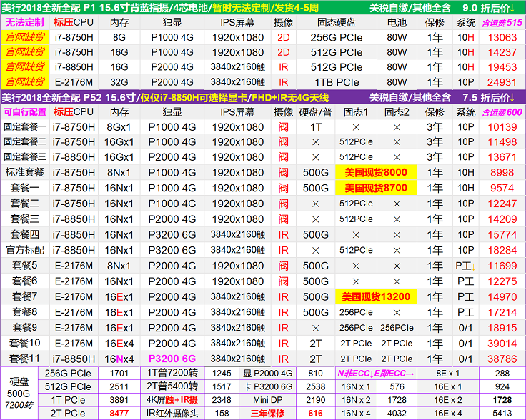Screen dimensions: 526x420
Task: Click the yellow 美国现货8000 cell
Action: pos(375,172)
